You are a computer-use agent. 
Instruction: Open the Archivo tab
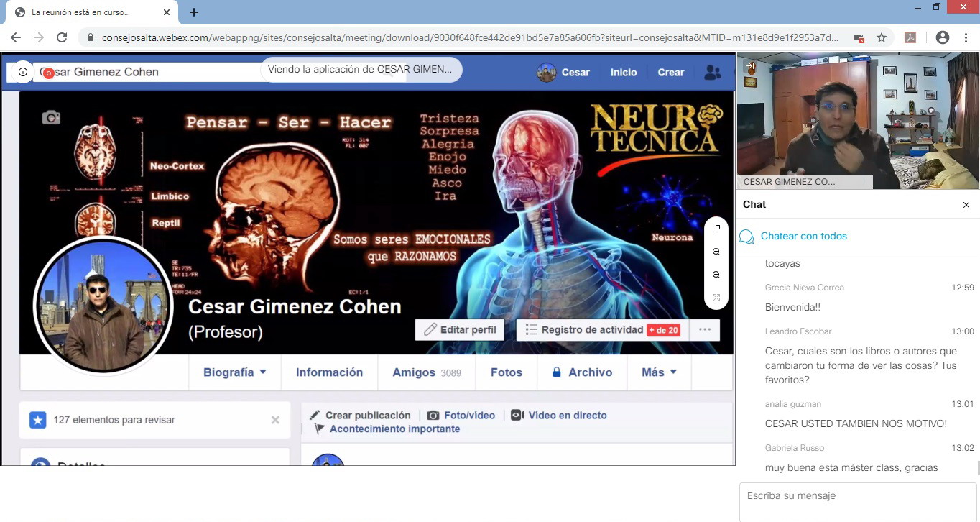pyautogui.click(x=582, y=372)
